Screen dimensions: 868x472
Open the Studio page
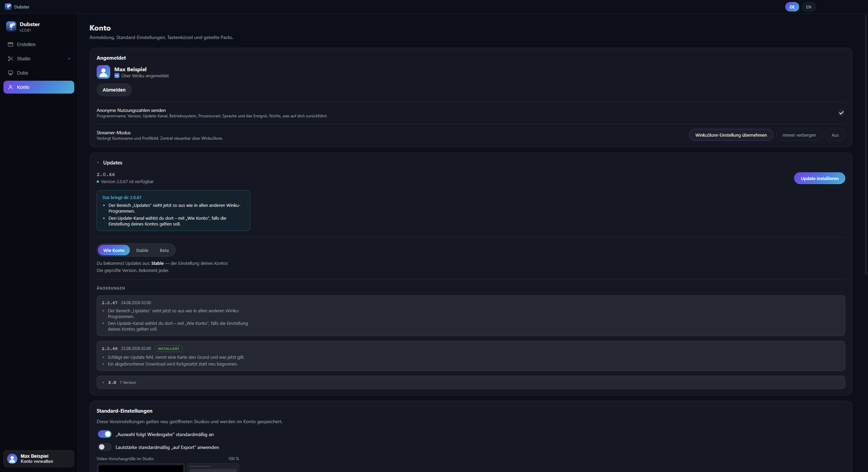[39, 59]
